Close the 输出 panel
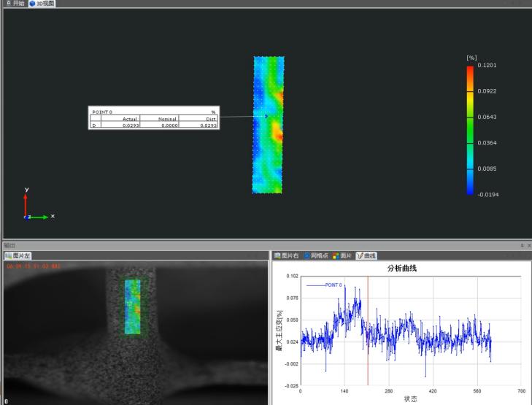This screenshot has height=405, width=532. point(528,245)
